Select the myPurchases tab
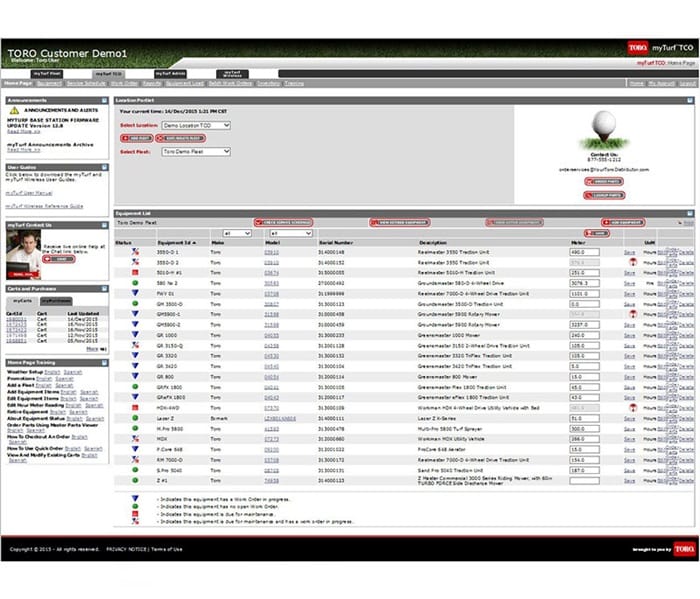 point(56,301)
